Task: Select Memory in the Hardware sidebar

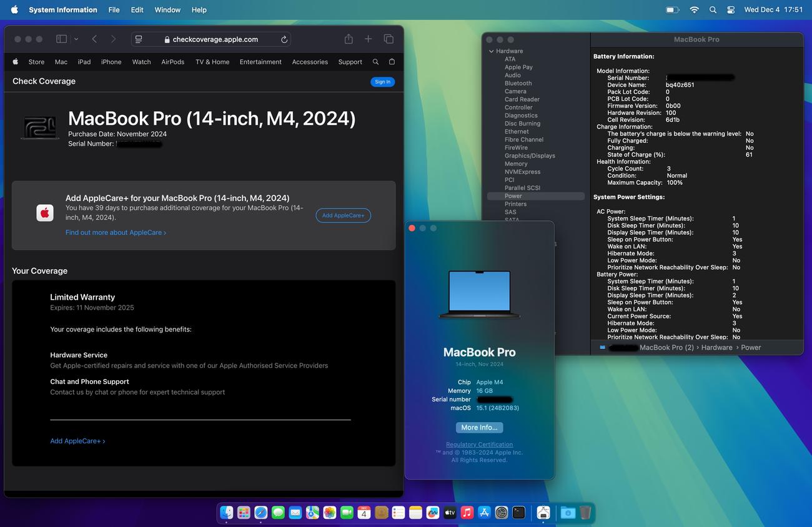Action: [516, 164]
